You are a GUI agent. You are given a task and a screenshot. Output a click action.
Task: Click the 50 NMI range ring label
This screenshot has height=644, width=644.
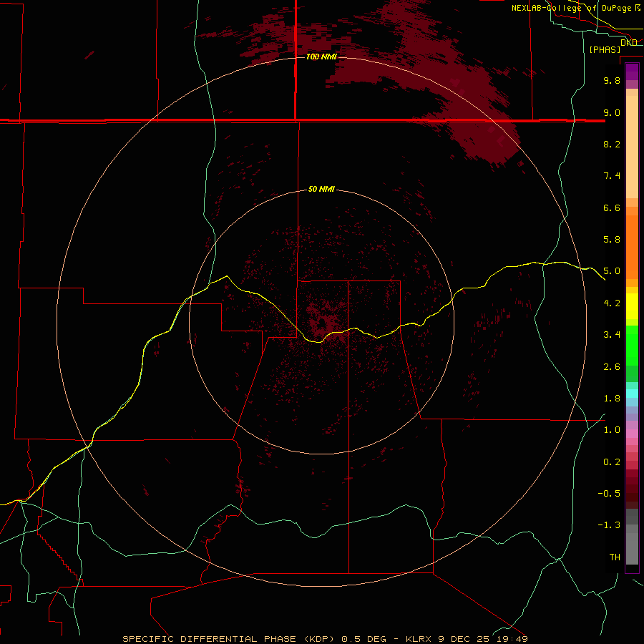click(x=321, y=189)
